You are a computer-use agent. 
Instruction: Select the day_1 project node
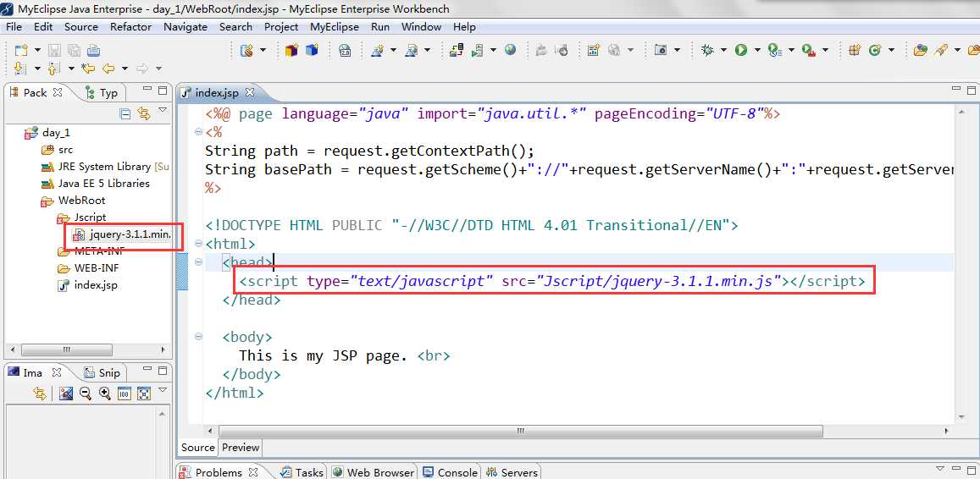tap(47, 132)
